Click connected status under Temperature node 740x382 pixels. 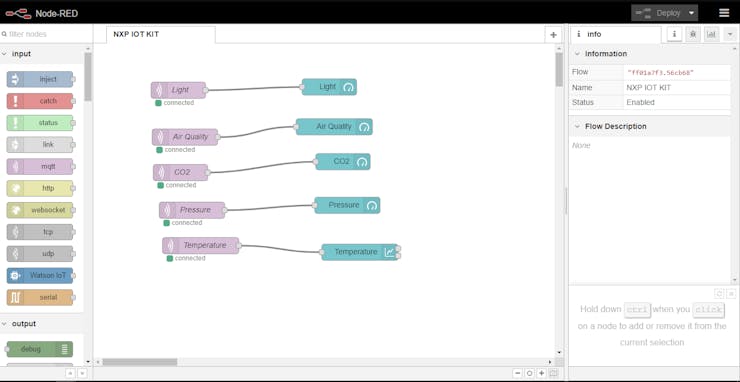coord(186,258)
